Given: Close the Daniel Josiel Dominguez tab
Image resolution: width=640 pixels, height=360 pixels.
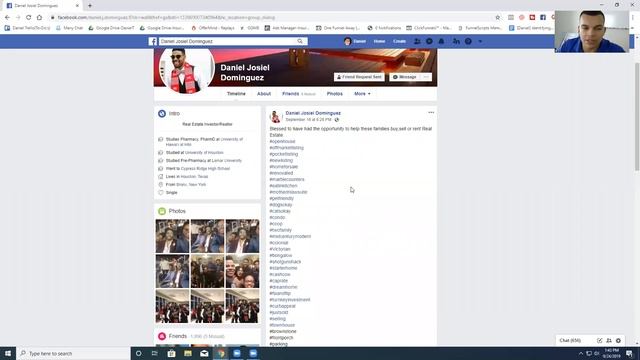Looking at the screenshot, I should pyautogui.click(x=77, y=6).
